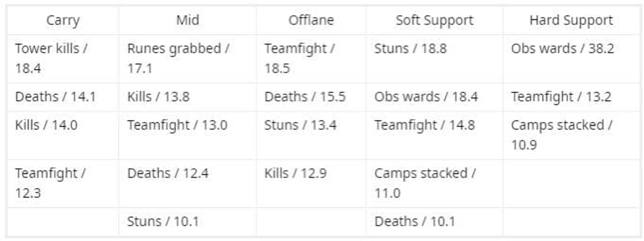Select the Teamfight / 13.2 cell

561,97
